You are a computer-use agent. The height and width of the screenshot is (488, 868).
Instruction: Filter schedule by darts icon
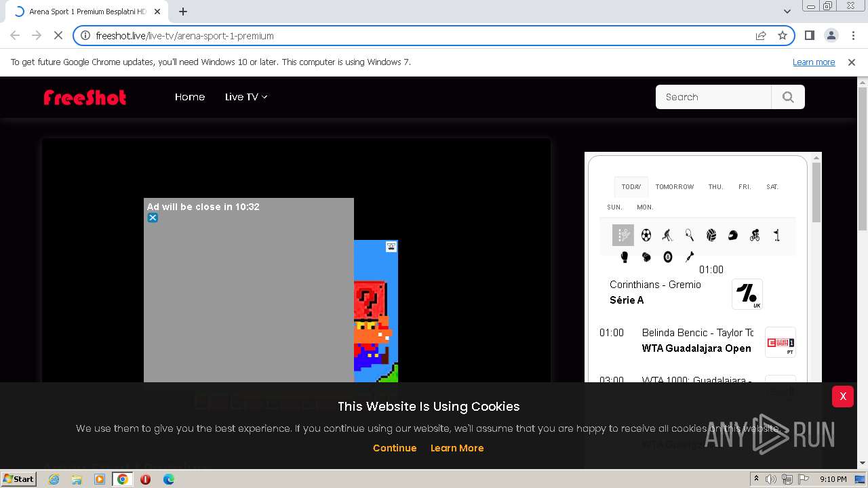pos(689,257)
